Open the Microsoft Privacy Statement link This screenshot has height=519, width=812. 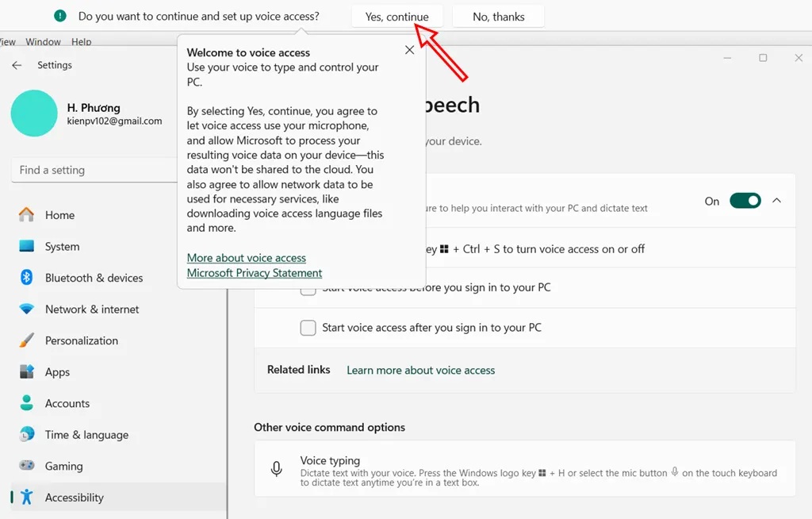[255, 273]
